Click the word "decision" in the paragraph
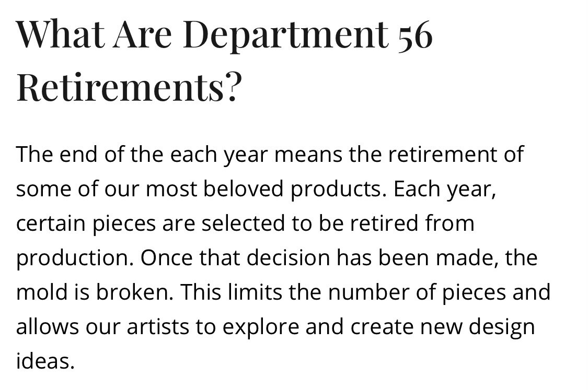The image size is (588, 390). pyautogui.click(x=288, y=258)
